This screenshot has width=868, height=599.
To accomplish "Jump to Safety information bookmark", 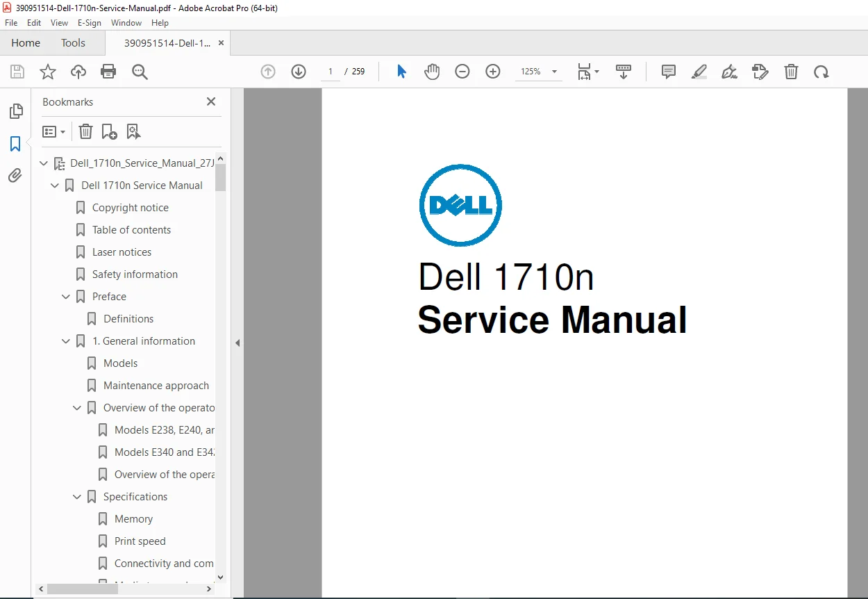I will 135,274.
